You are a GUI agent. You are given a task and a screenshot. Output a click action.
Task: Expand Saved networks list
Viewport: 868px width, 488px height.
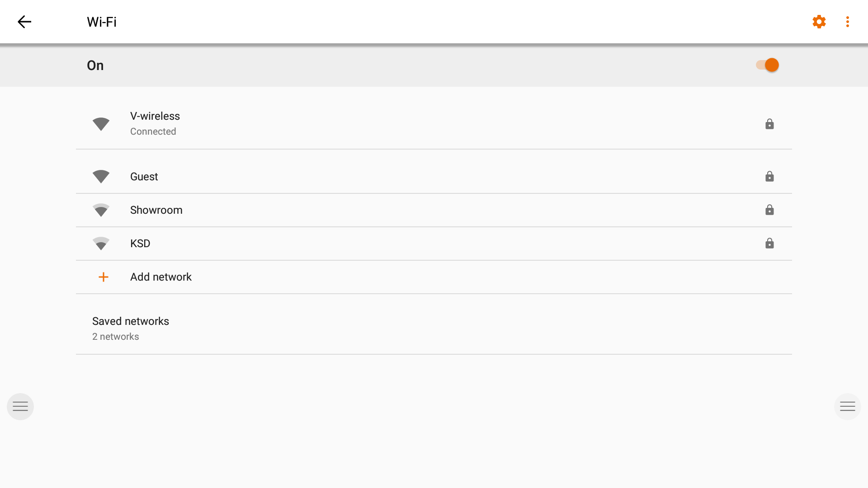click(x=131, y=328)
